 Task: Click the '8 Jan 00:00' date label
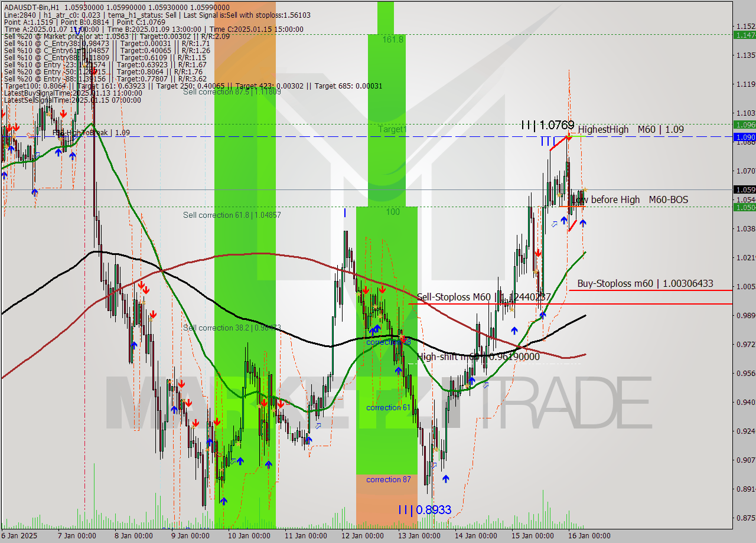click(x=133, y=536)
